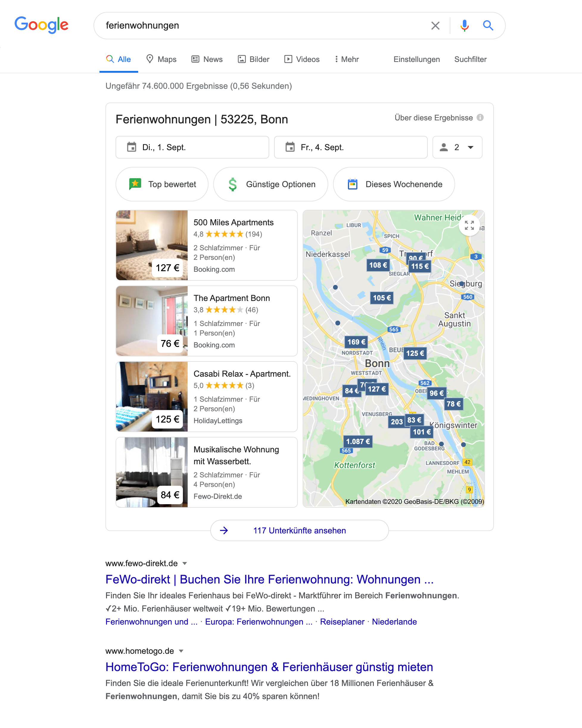Open check-in date Di., 1. Sept.
This screenshot has width=582, height=728.
coord(192,147)
